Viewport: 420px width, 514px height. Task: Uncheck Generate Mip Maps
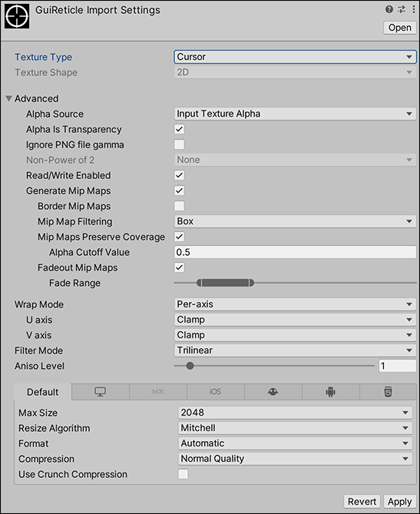(x=179, y=191)
